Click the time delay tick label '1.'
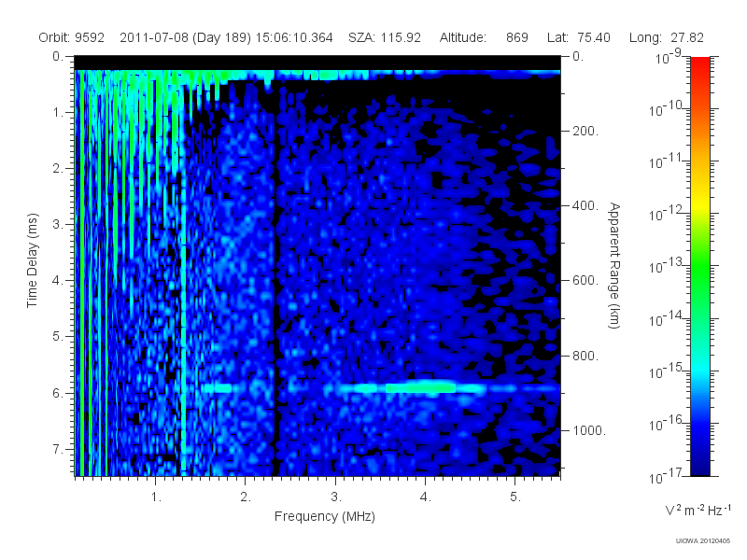The width and height of the screenshot is (747, 560). coord(58,113)
